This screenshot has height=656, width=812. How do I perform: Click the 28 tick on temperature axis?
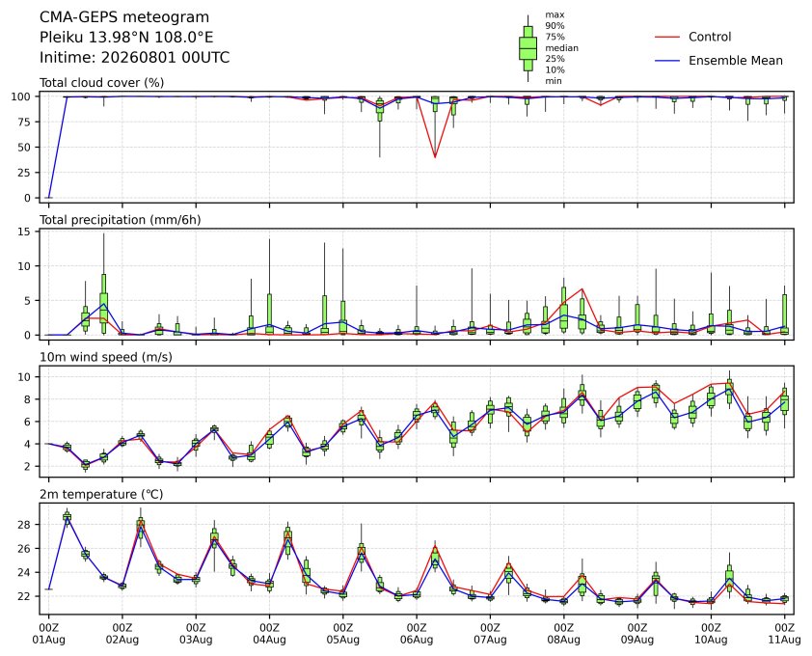point(24,525)
